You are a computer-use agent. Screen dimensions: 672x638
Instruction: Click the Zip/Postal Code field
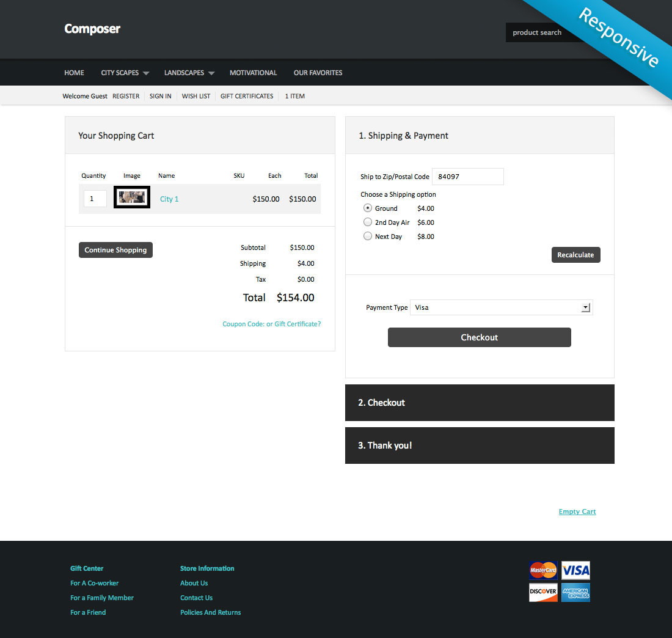pos(467,177)
